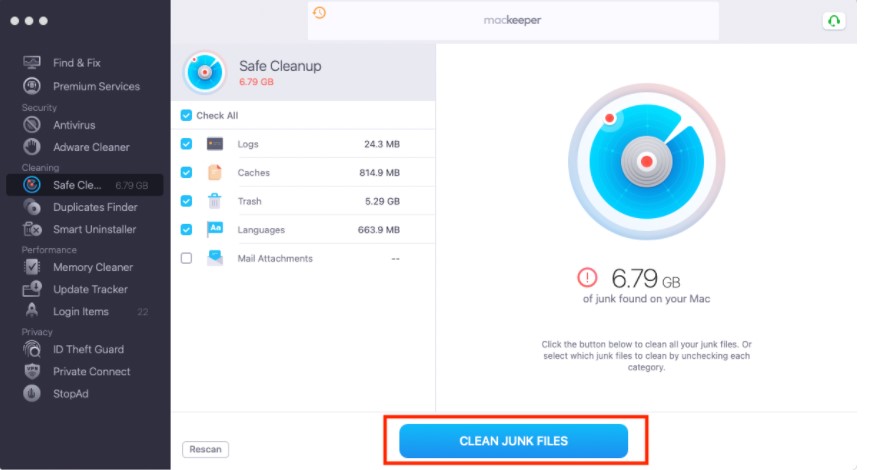Click the Memory Cleaner checklist icon
Viewport: 877px width, 470px height.
click(32, 267)
